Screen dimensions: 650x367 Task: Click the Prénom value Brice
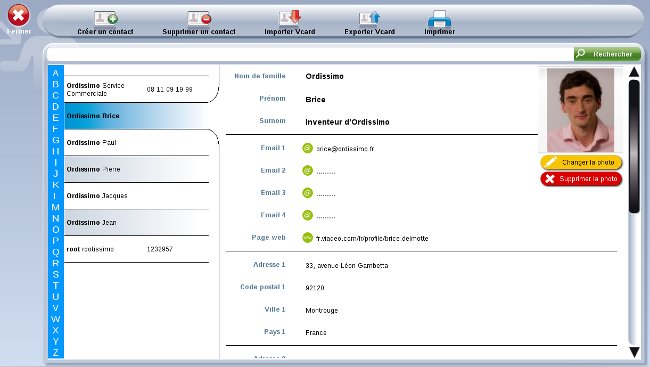tap(315, 100)
